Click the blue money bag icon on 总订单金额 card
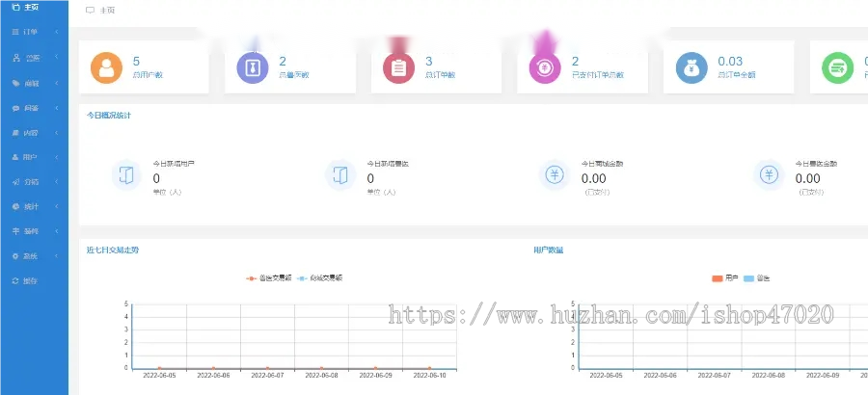This screenshot has height=395, width=868. pos(692,68)
